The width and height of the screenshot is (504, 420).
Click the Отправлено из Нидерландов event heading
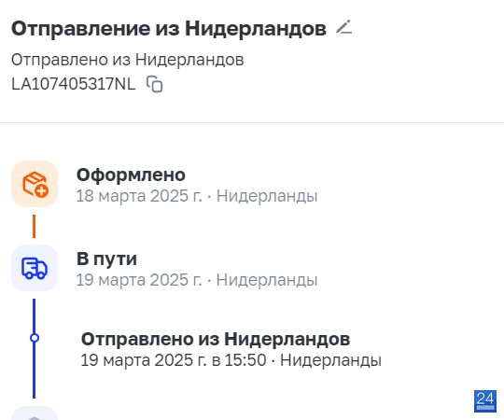coord(216,339)
